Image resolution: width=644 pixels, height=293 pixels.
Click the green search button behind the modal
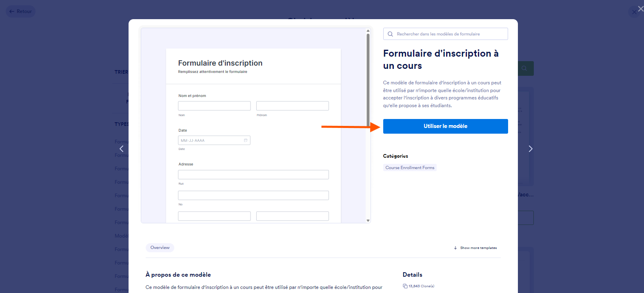coord(525,68)
